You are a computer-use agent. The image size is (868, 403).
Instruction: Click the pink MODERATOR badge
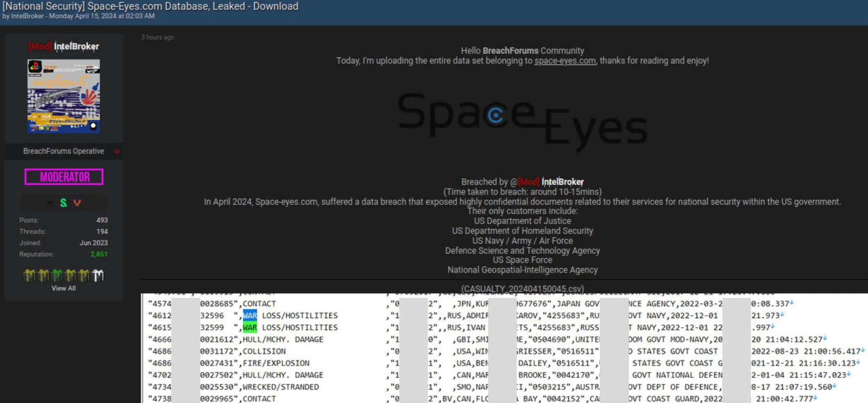[x=64, y=177]
